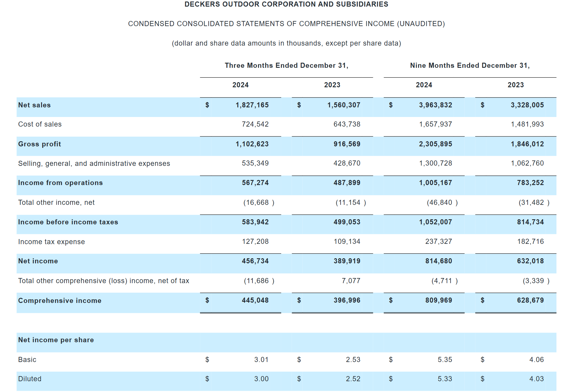Click basic EPS value 5.35
This screenshot has height=392, width=575.
click(x=445, y=360)
